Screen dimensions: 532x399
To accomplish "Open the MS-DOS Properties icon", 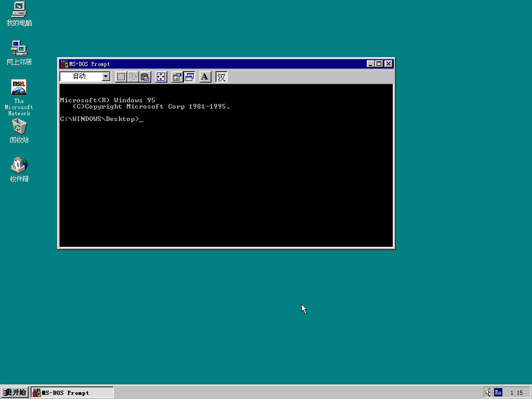I will tap(177, 77).
